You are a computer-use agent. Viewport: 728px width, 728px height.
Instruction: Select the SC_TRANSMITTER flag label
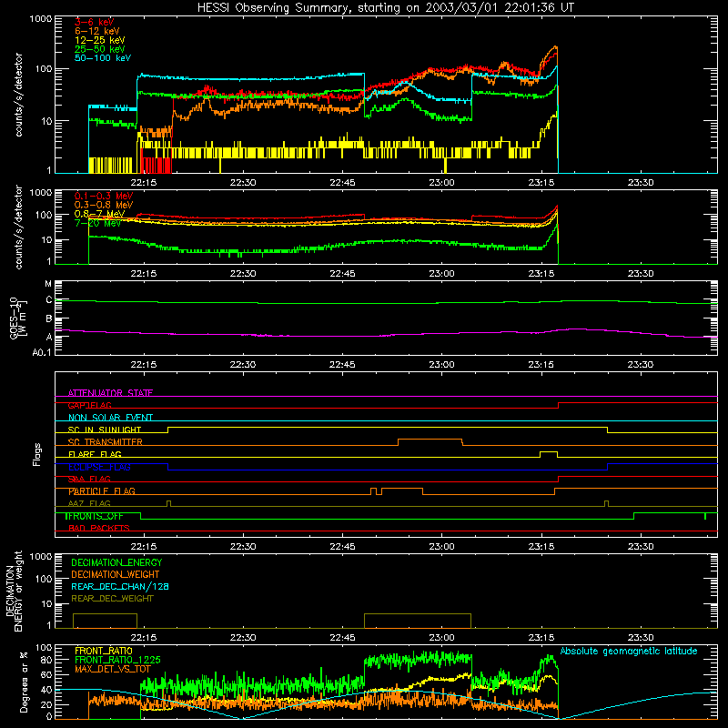[x=105, y=442]
